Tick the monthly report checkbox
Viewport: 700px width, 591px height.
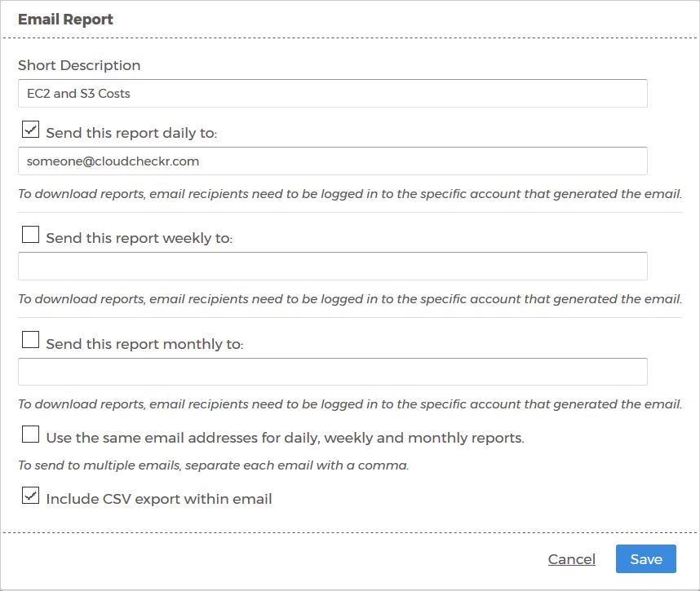point(30,339)
